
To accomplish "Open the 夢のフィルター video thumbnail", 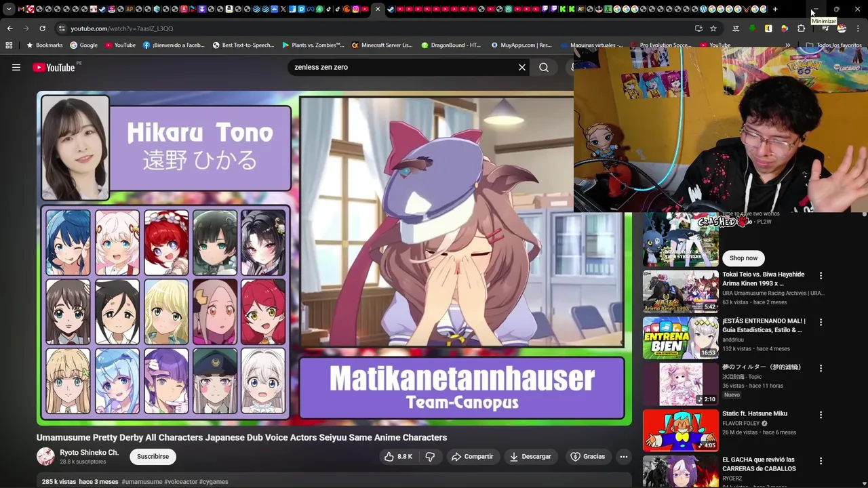I will coord(681,384).
